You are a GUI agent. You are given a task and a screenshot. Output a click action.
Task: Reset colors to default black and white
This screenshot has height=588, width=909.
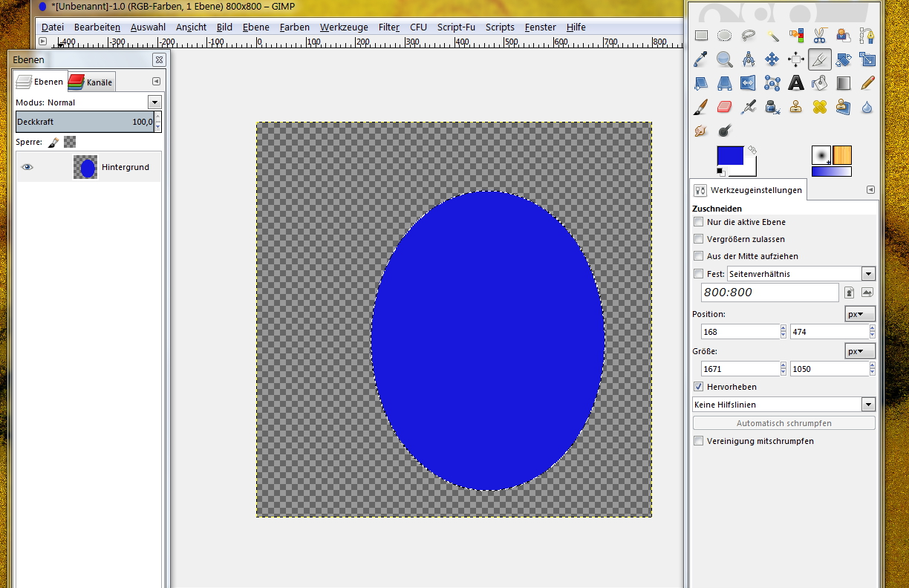pyautogui.click(x=720, y=172)
